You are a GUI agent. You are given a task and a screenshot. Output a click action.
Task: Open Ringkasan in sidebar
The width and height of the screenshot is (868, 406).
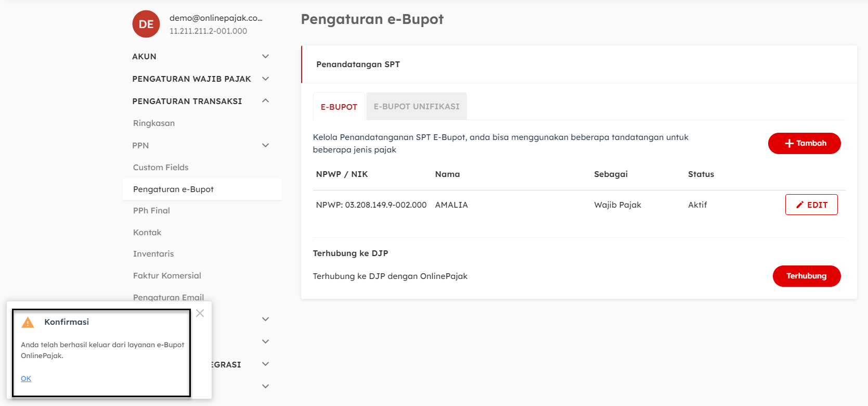coord(154,123)
